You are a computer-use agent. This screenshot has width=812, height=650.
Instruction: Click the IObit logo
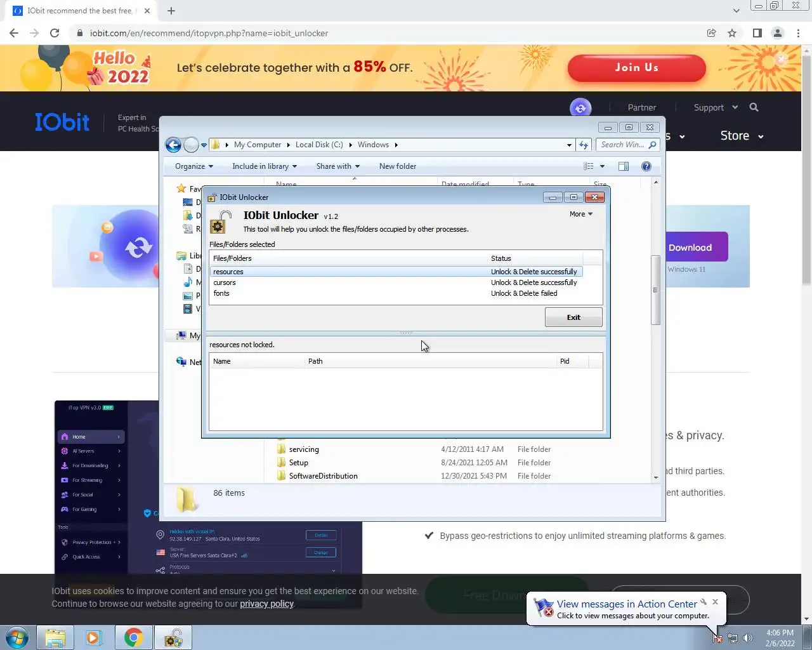click(x=62, y=122)
